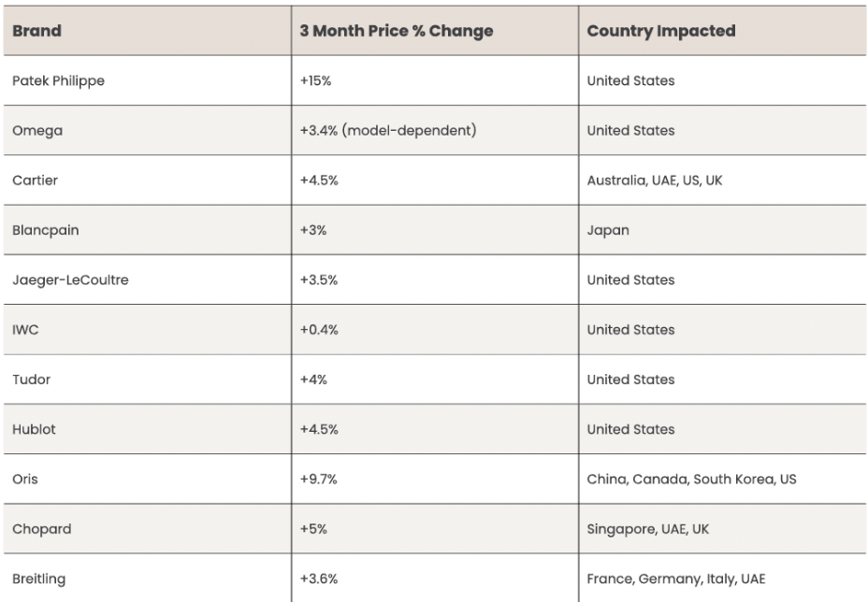This screenshot has width=868, height=602.
Task: Click the +15% price change cell
Action: (316, 81)
